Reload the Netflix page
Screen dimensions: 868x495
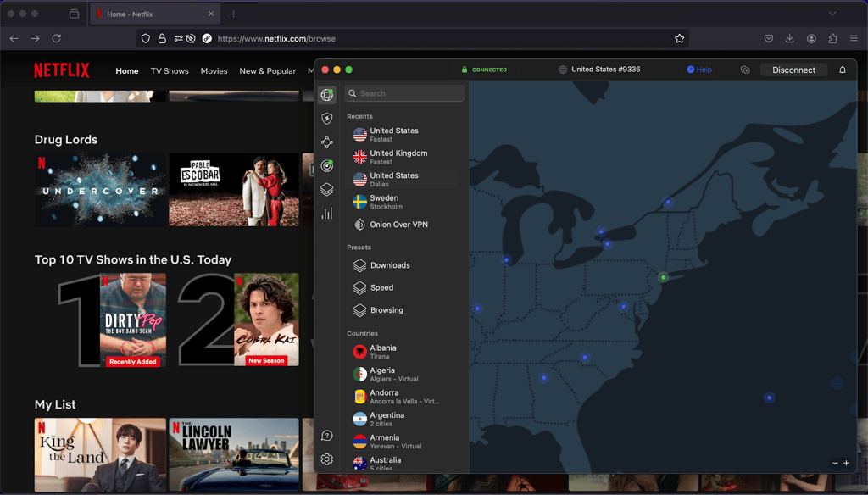click(57, 39)
